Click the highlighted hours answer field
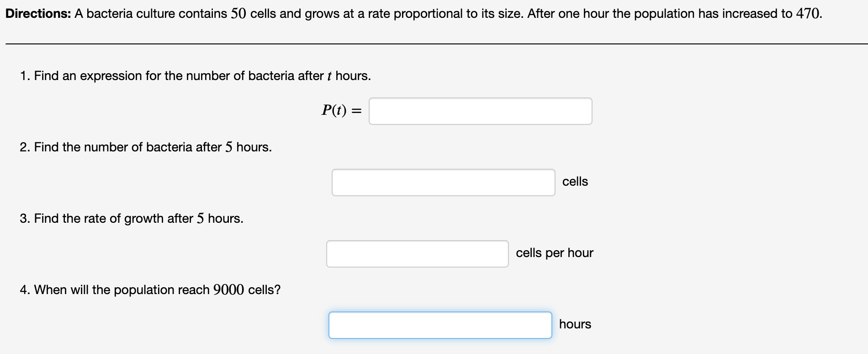 coord(440,325)
